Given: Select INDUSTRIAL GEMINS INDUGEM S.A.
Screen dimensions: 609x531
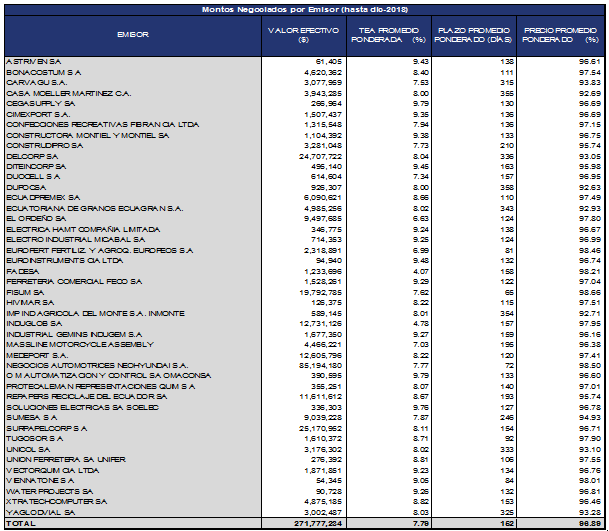Looking at the screenshot, I should point(74,334).
